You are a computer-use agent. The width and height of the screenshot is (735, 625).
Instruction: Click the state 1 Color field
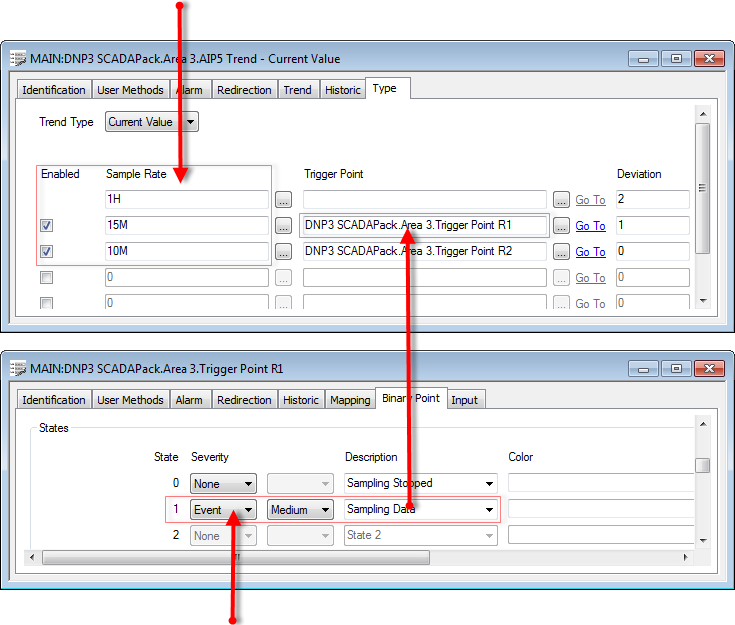click(x=600, y=510)
